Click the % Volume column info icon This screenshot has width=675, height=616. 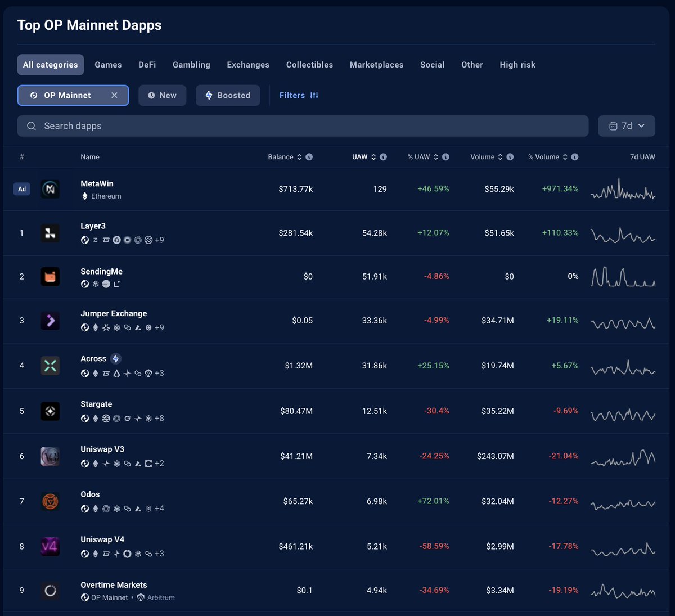click(575, 157)
